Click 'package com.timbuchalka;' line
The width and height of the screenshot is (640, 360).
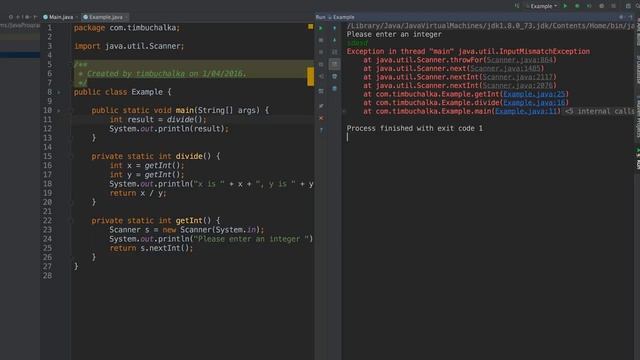[127, 28]
